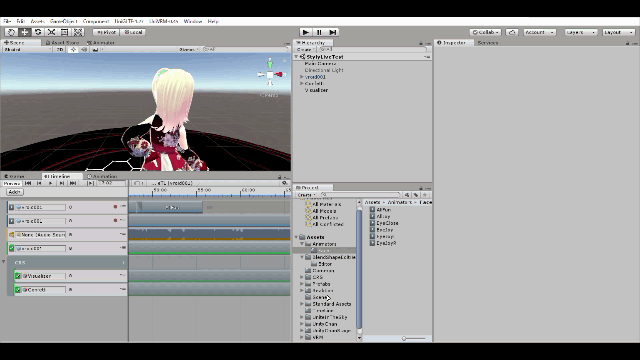Open the Component menu
Image resolution: width=640 pixels, height=360 pixels.
click(96, 21)
